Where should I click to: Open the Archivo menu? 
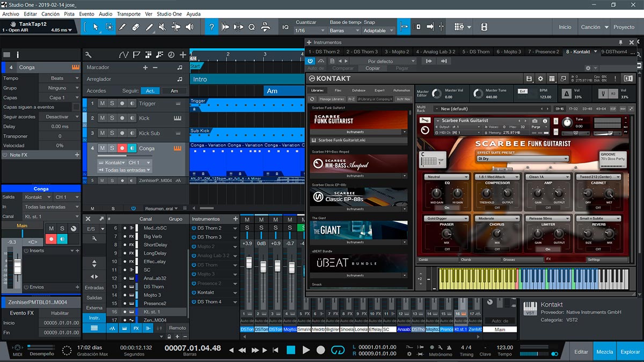(x=11, y=14)
